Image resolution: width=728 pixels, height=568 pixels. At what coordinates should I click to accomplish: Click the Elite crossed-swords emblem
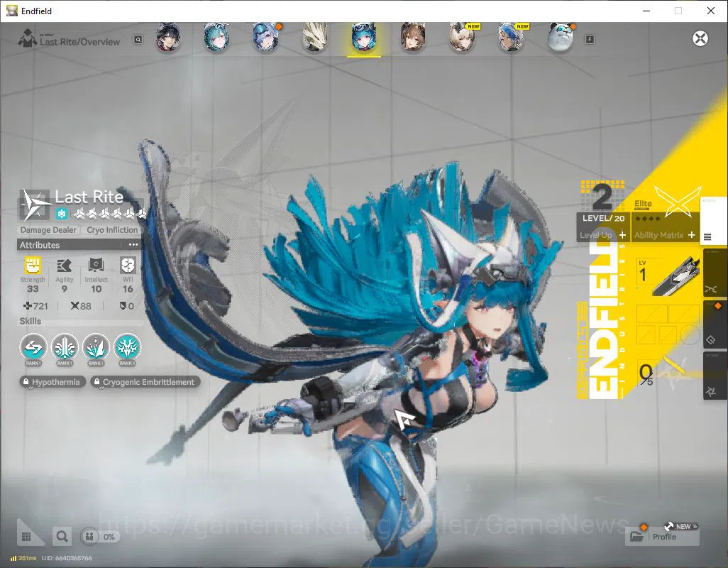click(x=678, y=201)
